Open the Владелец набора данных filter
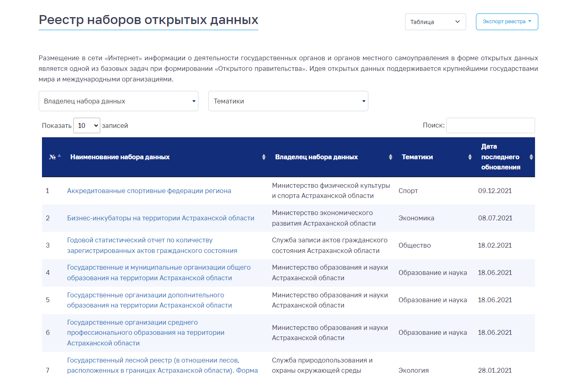 [x=118, y=101]
